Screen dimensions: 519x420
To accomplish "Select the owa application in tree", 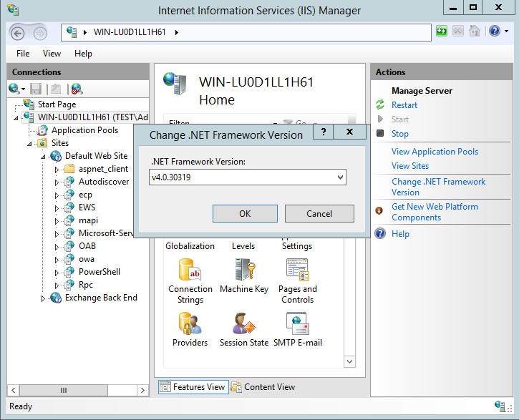I will 87,259.
